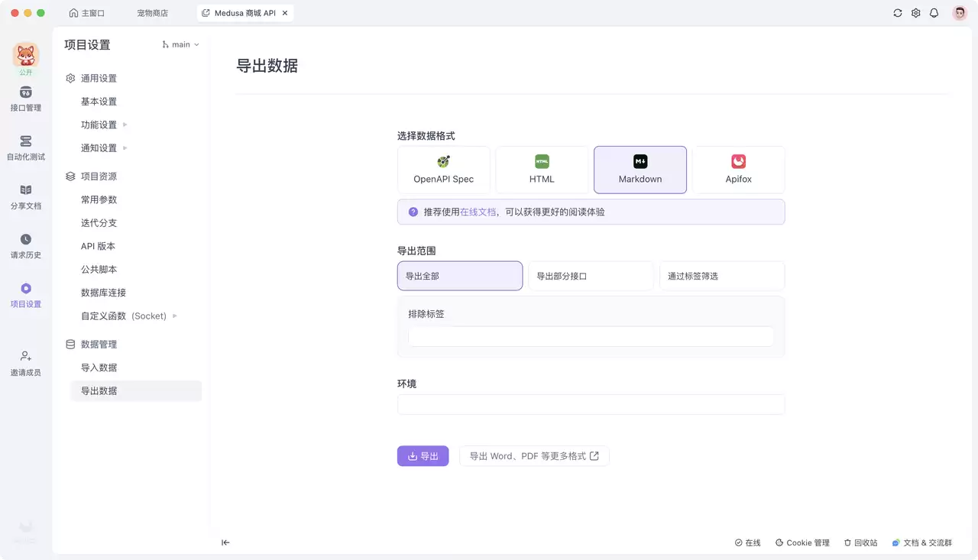
Task: Click the refresh icon in title bar
Action: 898,13
